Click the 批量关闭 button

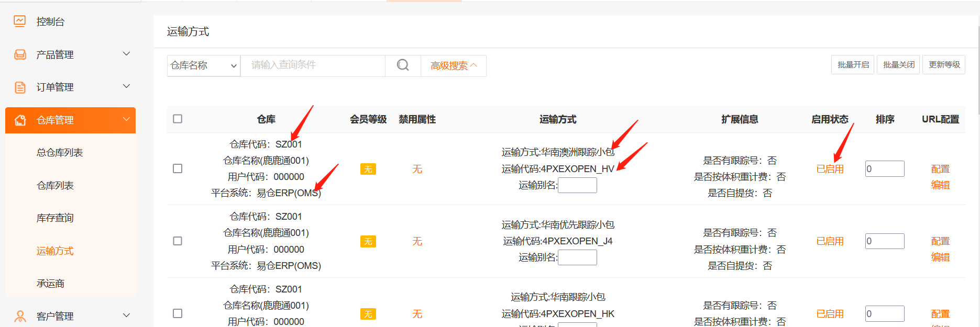pos(898,65)
